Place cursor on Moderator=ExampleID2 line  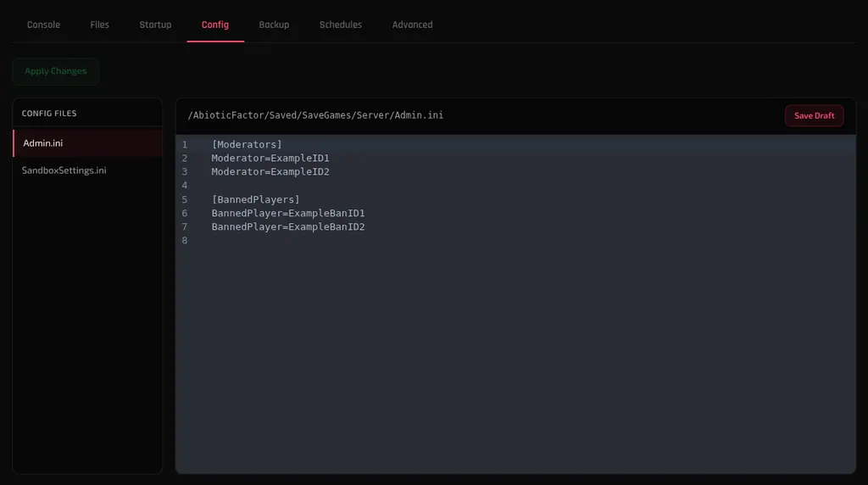click(270, 171)
